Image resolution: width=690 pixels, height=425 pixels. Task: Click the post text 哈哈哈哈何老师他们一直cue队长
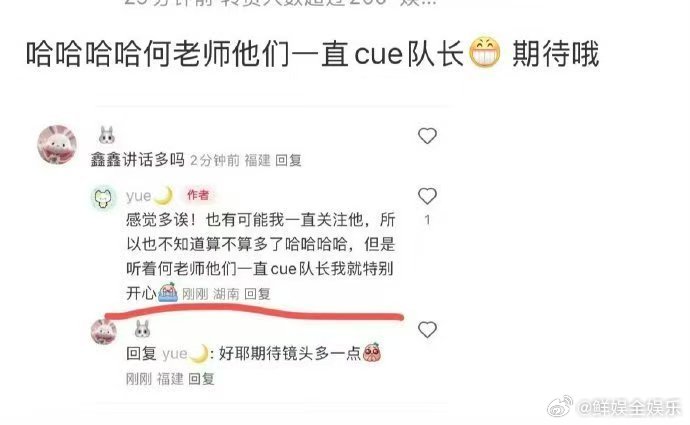click(245, 54)
